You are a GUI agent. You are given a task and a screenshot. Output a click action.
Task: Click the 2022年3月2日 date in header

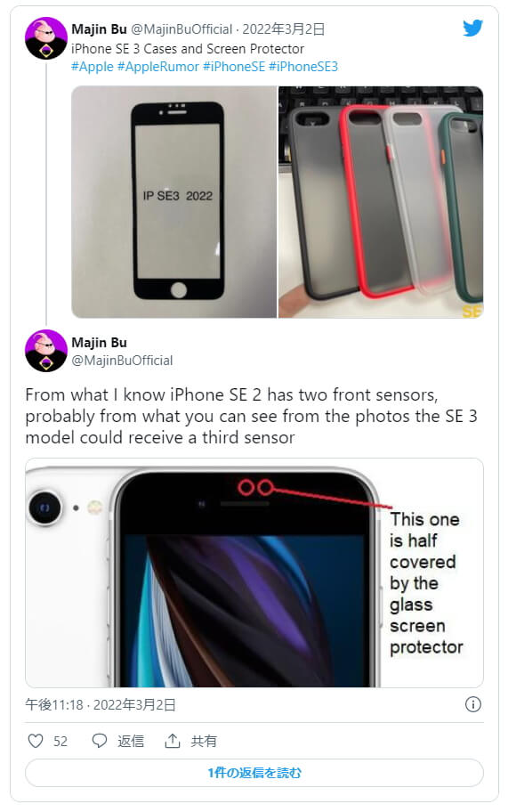[284, 29]
